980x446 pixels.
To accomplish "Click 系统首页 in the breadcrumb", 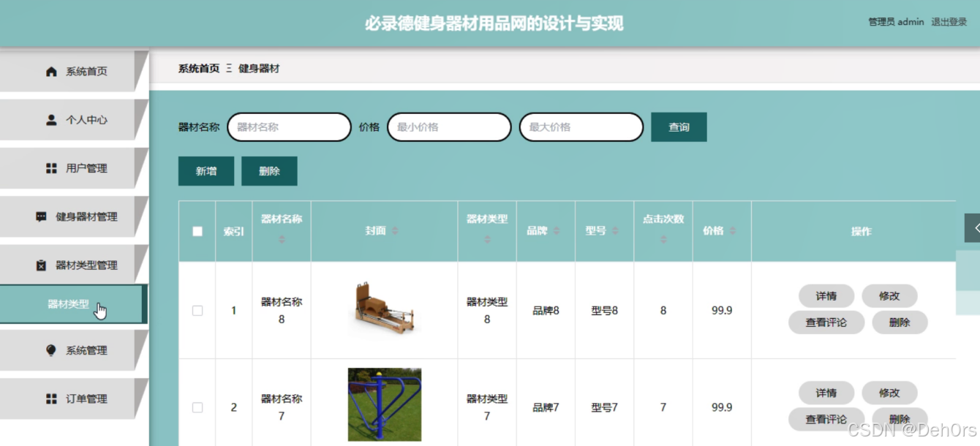I will click(199, 69).
